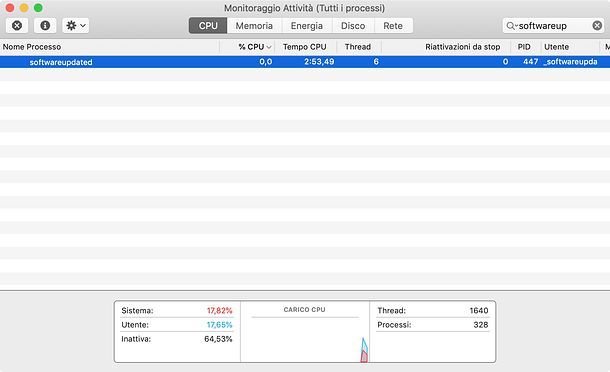Image resolution: width=610 pixels, height=372 pixels.
Task: Open the process info inspector icon
Action: tap(45, 26)
